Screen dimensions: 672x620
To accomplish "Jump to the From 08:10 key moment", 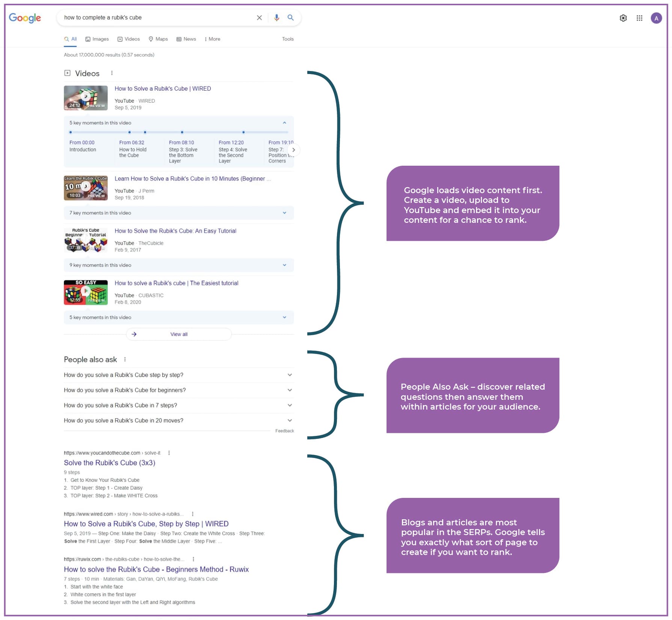I will [181, 143].
